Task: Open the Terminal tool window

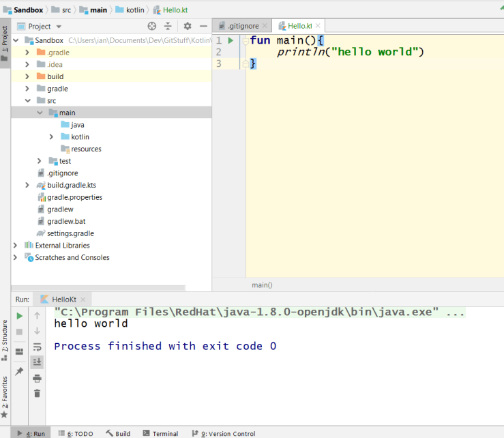Action: point(160,433)
